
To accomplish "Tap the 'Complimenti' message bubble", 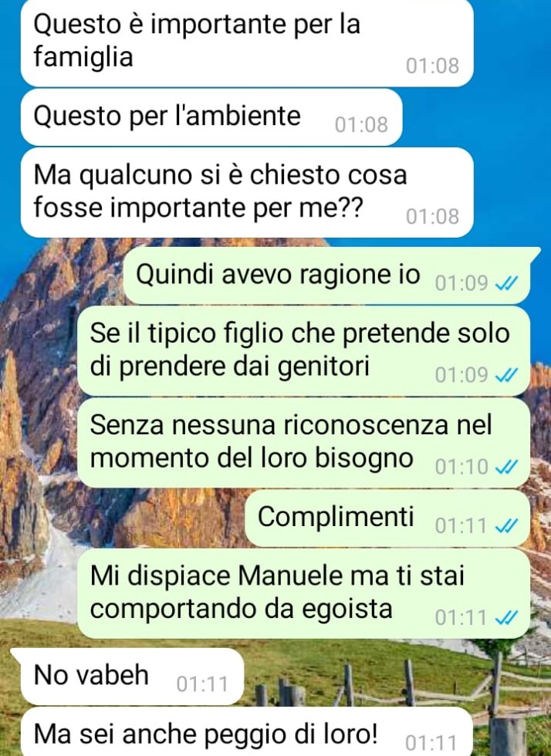I will tap(387, 518).
